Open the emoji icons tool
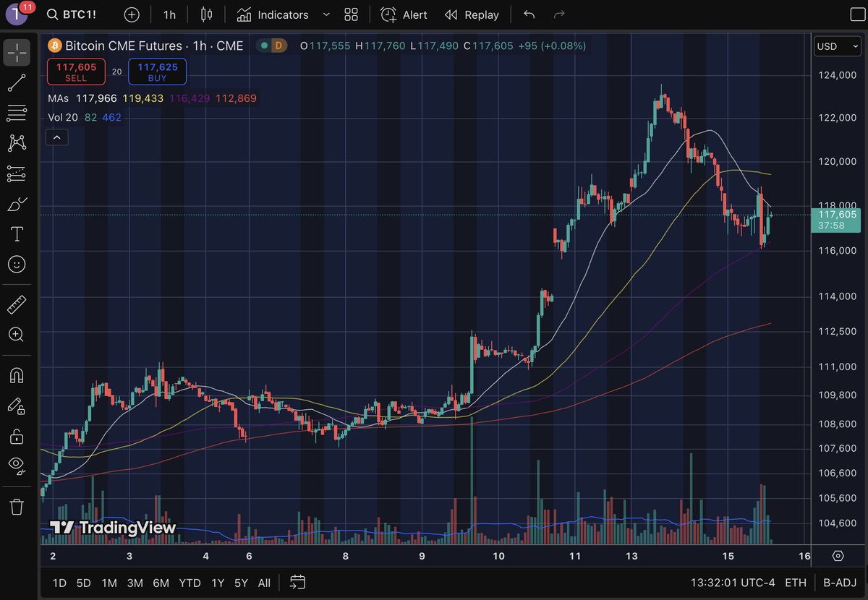Image resolution: width=868 pixels, height=600 pixels. (17, 265)
